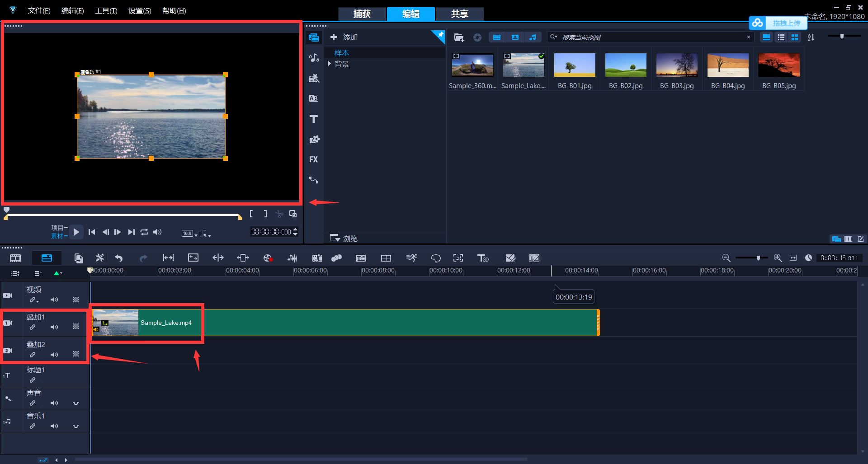The width and height of the screenshot is (868, 464).
Task: Click the enlarge preview window icon
Action: click(x=293, y=214)
